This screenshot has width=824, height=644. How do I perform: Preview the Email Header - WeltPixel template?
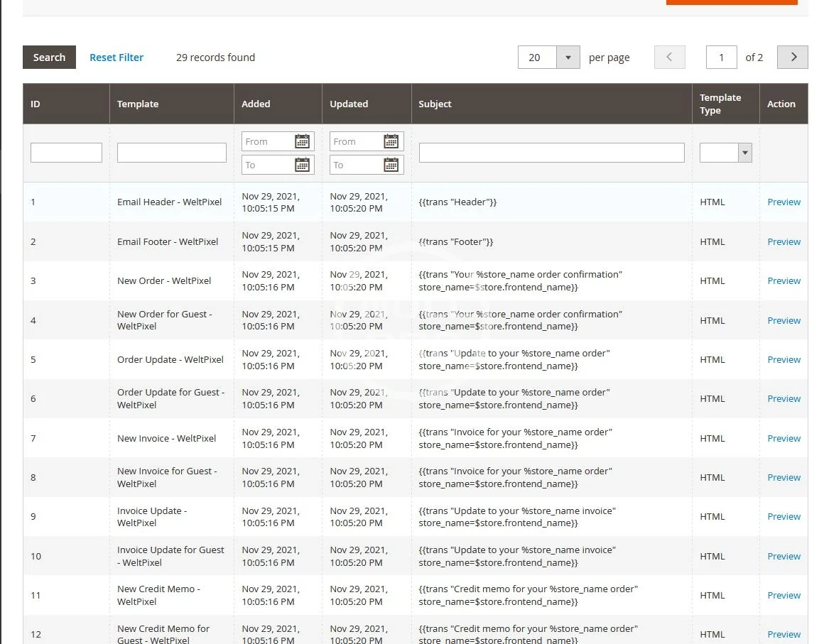pyautogui.click(x=784, y=202)
